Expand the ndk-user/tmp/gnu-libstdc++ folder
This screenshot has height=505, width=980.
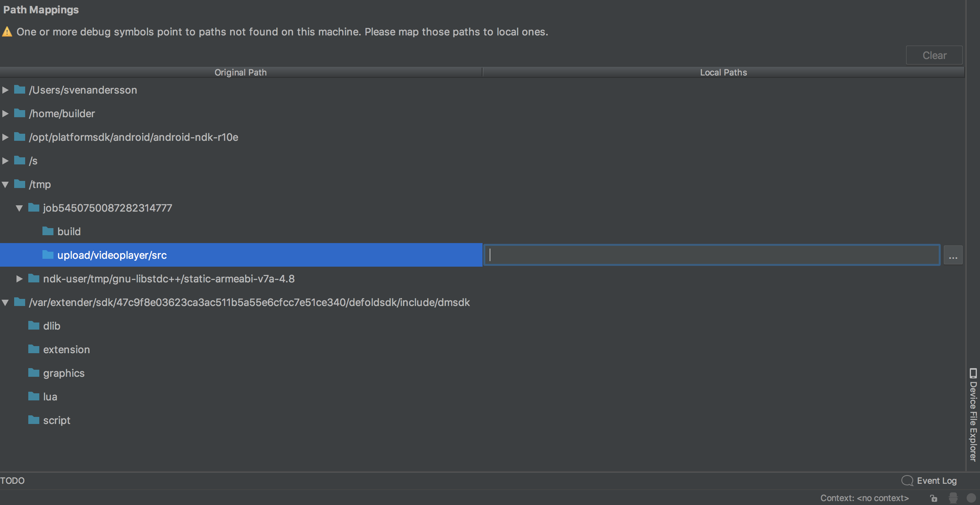[19, 279]
